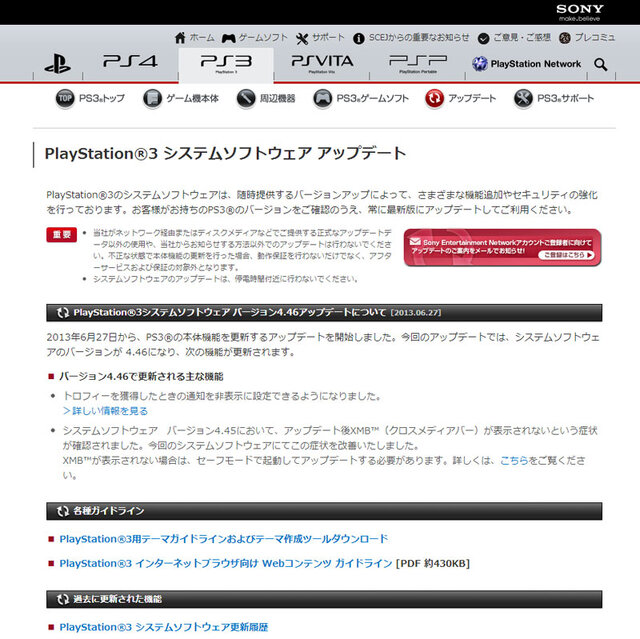This screenshot has height=639, width=640.
Task: Click the console icon for ゲーム機本体
Action: click(152, 98)
